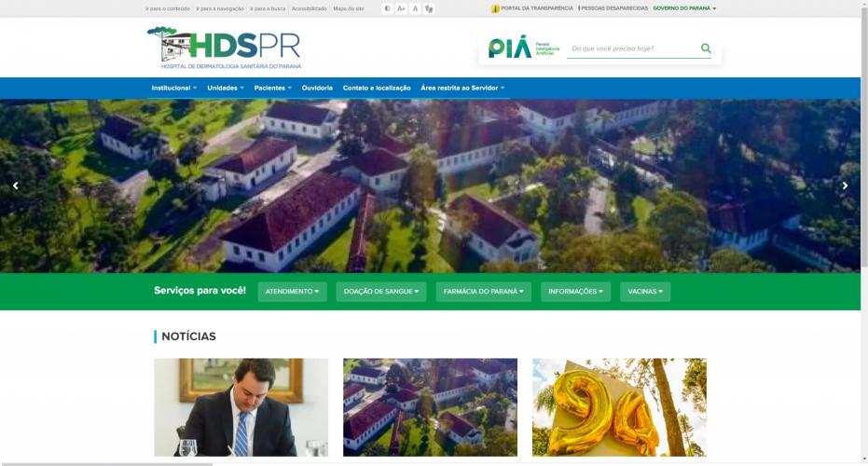The width and height of the screenshot is (868, 466).
Task: Focus the 'O que você precisa hoje?' search field
Action: point(634,48)
